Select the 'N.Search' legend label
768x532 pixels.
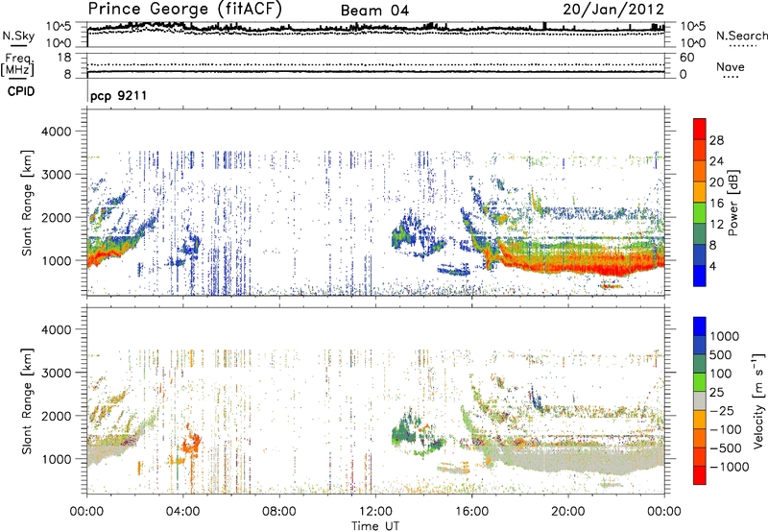coord(741,36)
